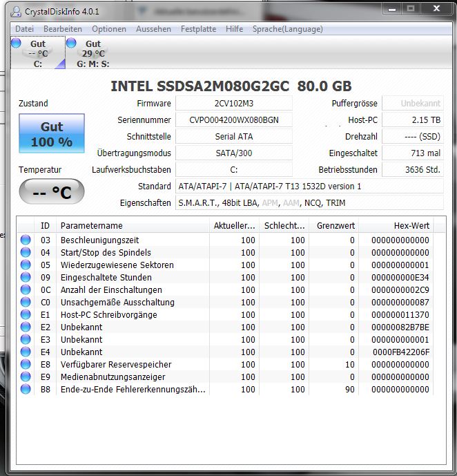Click status orb for Host-PC Schreibvorgänge
The width and height of the screenshot is (457, 476).
pos(26,314)
